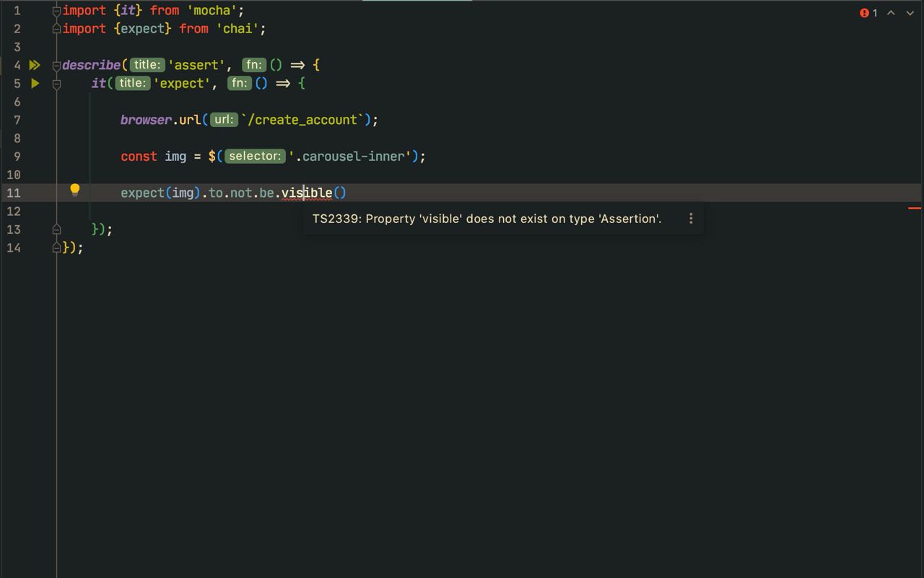The width and height of the screenshot is (924, 578).
Task: Click fold end marker on line 14
Action: [x=56, y=248]
